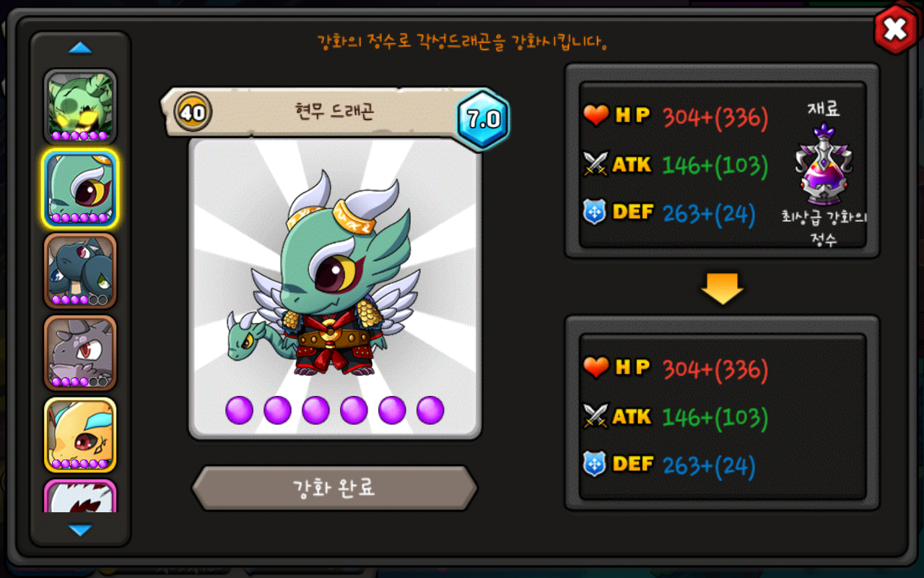Click the 최상급 강화의 정수 potion icon
Viewport: 924px width, 578px height.
point(824,165)
